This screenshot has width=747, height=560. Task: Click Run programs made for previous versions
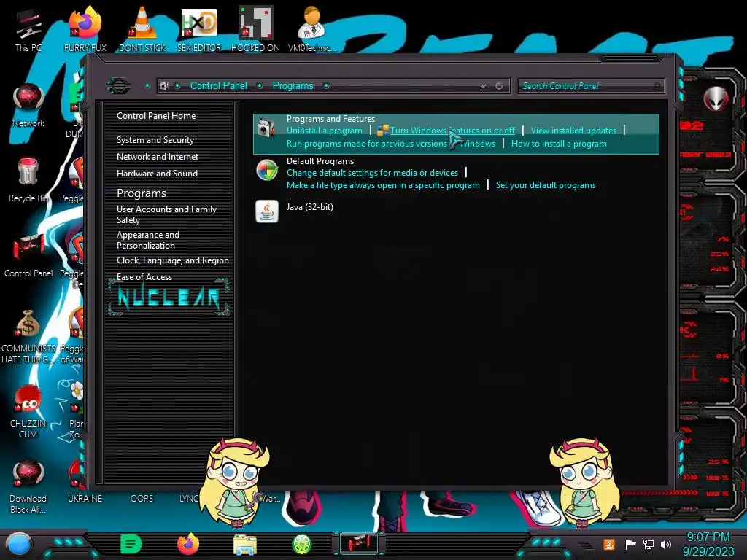[391, 144]
